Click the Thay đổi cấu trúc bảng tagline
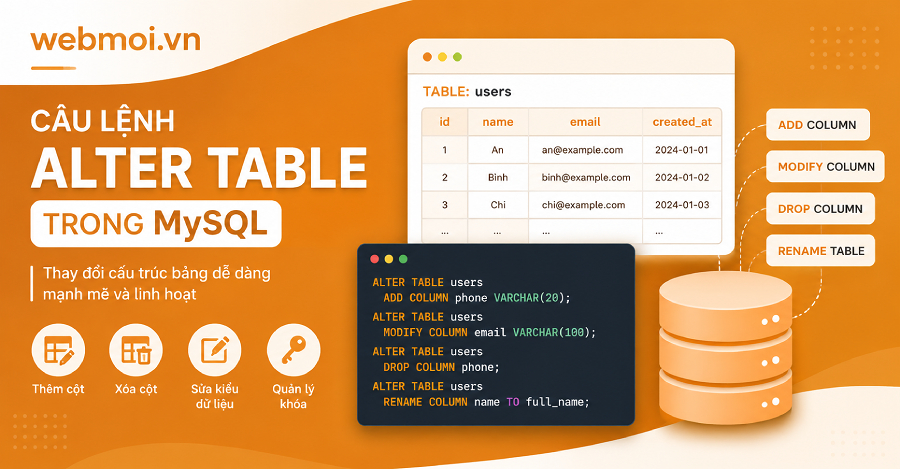This screenshot has height=469, width=900. [157, 284]
